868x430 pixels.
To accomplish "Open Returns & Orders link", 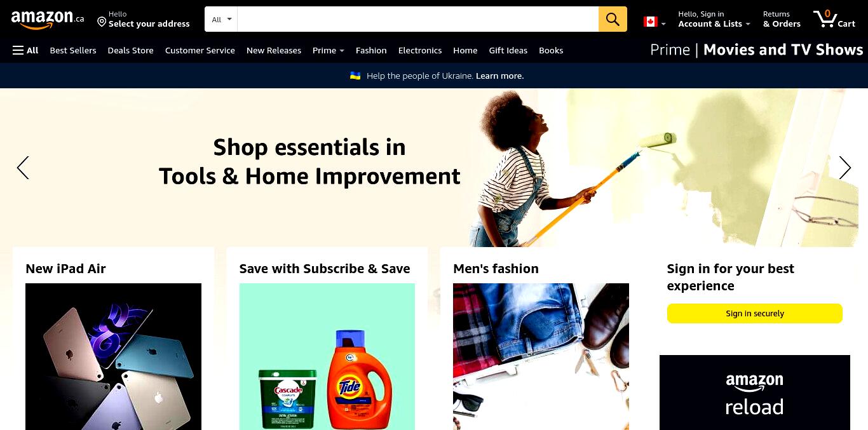I will click(782, 19).
